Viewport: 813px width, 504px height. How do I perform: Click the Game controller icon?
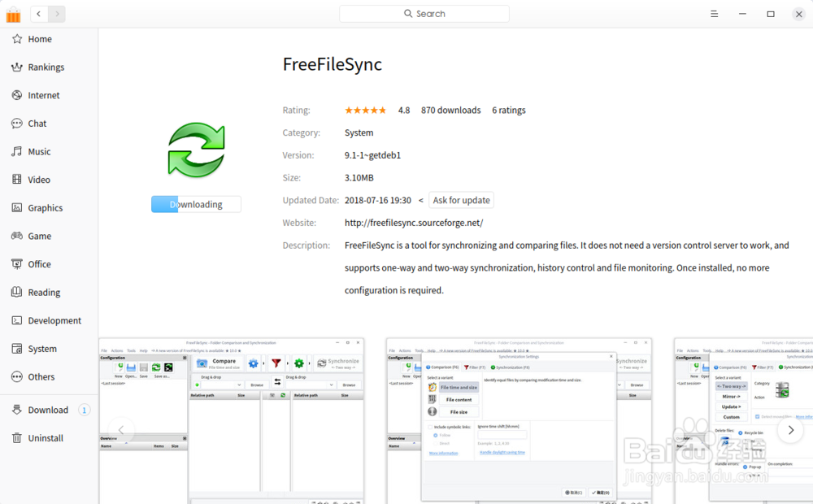[16, 236]
